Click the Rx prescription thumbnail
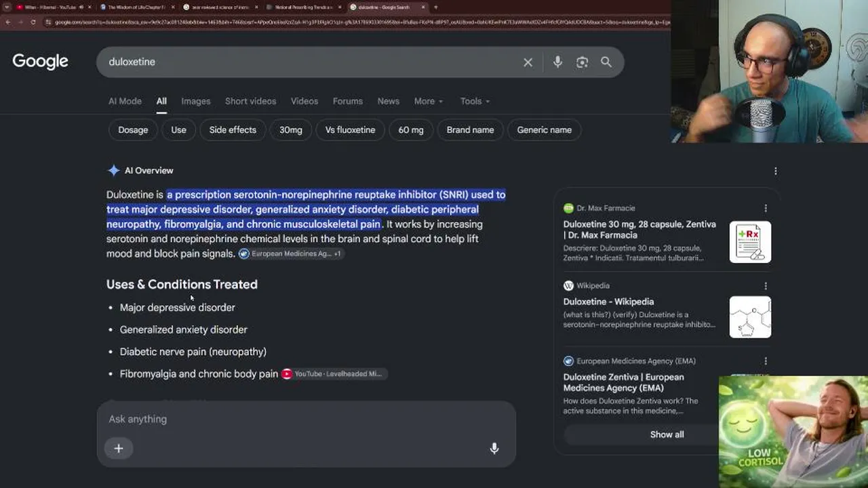868x488 pixels. (x=750, y=242)
